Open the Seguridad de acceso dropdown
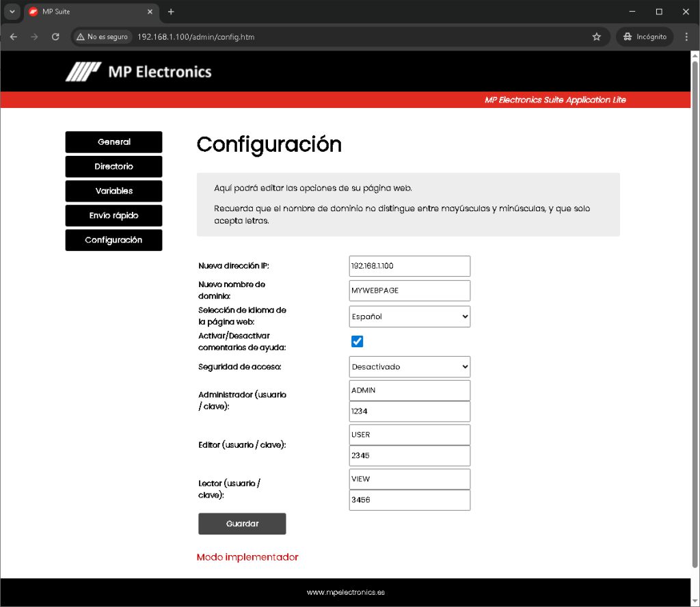The height and width of the screenshot is (607, 700). pos(409,366)
